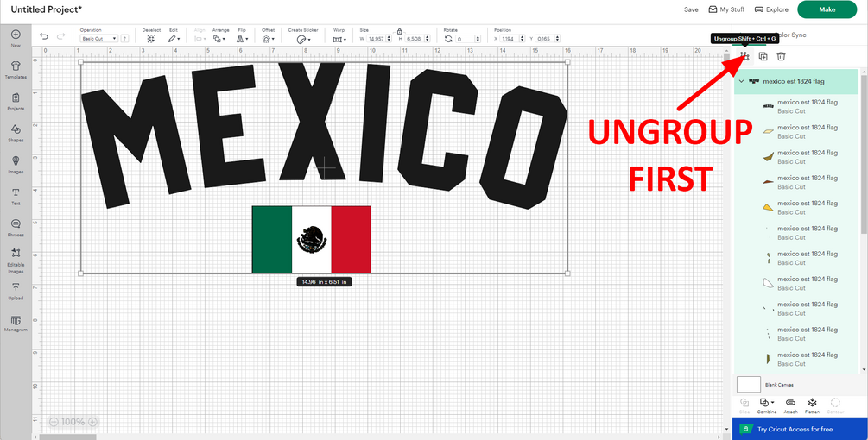Click the Rotate icon in toolbar
Screen dimensions: 868x440
pos(449,39)
